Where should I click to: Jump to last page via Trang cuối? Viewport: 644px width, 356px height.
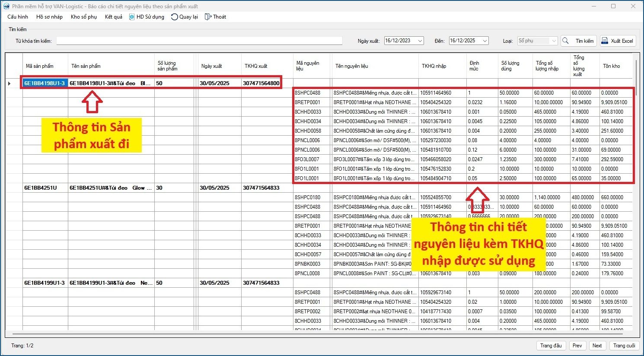624,346
